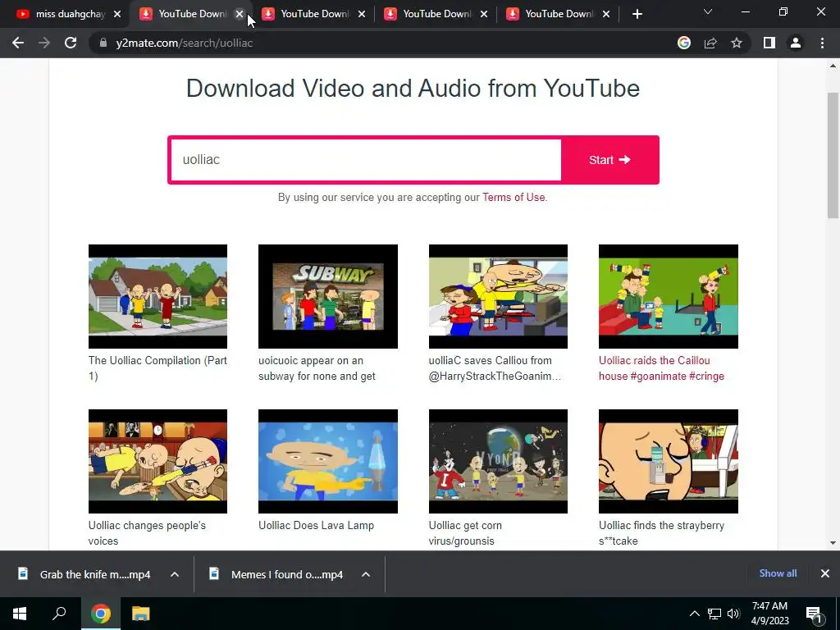Viewport: 840px width, 630px height.
Task: Click Uolliac changes people's voices title
Action: [x=147, y=533]
